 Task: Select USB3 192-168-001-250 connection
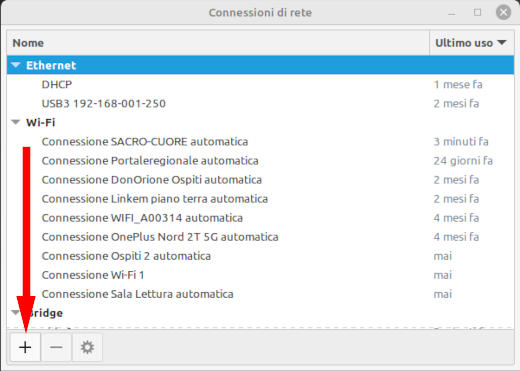coord(260,103)
